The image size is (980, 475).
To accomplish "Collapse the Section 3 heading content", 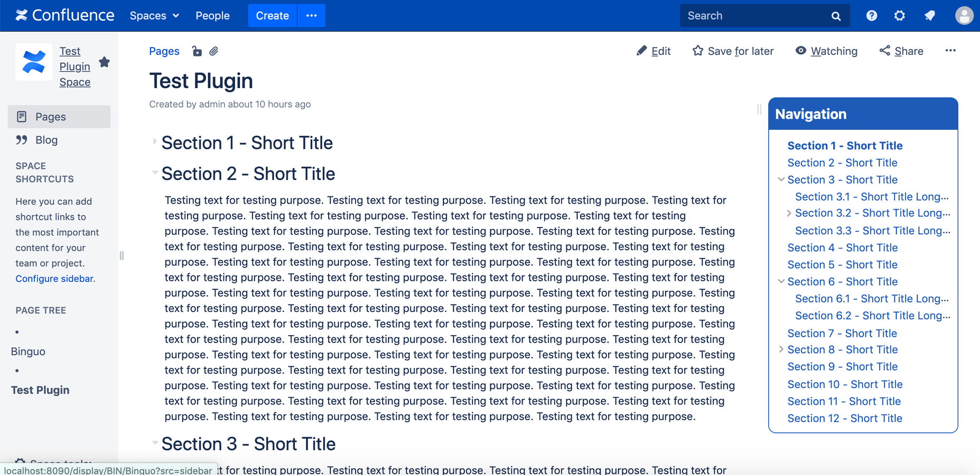I will tap(155, 442).
